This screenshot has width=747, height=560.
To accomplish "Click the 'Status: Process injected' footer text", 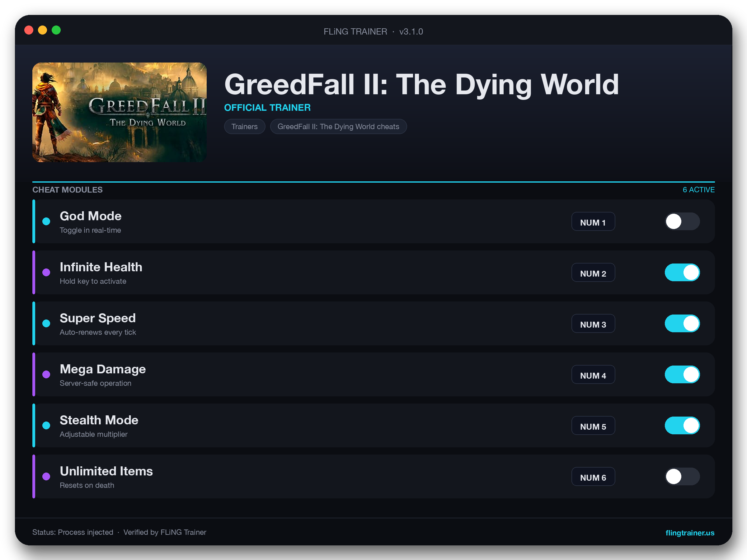I will [73, 532].
